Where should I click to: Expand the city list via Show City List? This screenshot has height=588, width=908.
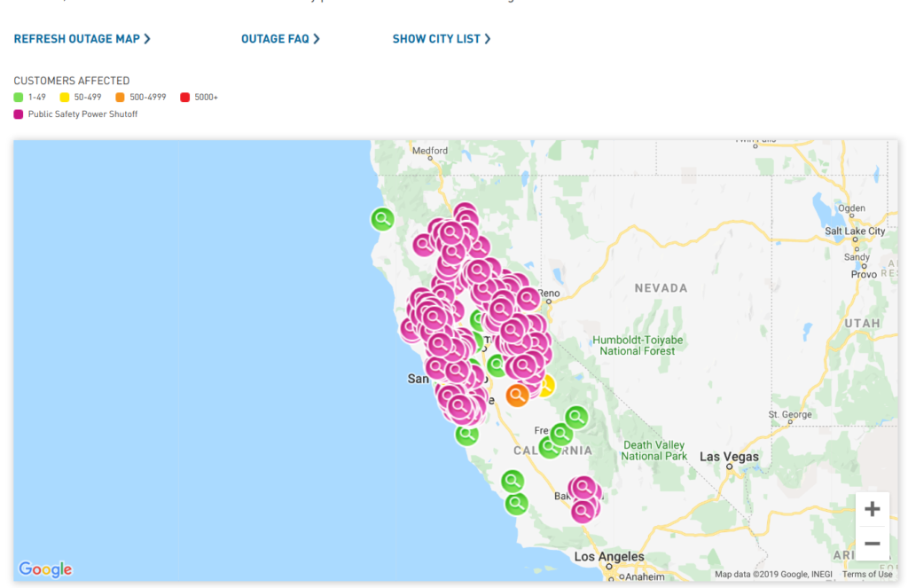click(442, 39)
